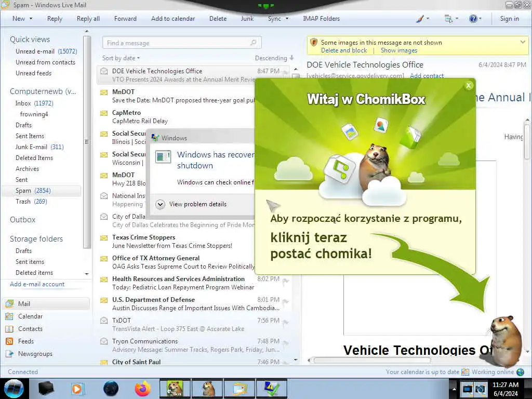Screen dimensions: 532x399
Task: Mark message as Junk
Action: pyautogui.click(x=247, y=19)
